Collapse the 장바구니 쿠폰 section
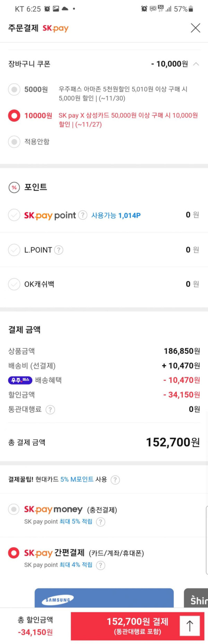Viewport: 208px width, 644px height. click(196, 64)
